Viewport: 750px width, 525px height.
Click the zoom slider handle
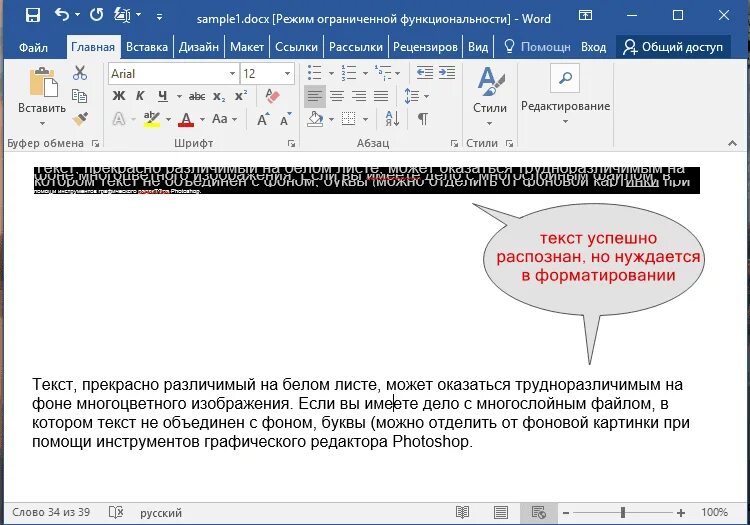tap(623, 513)
